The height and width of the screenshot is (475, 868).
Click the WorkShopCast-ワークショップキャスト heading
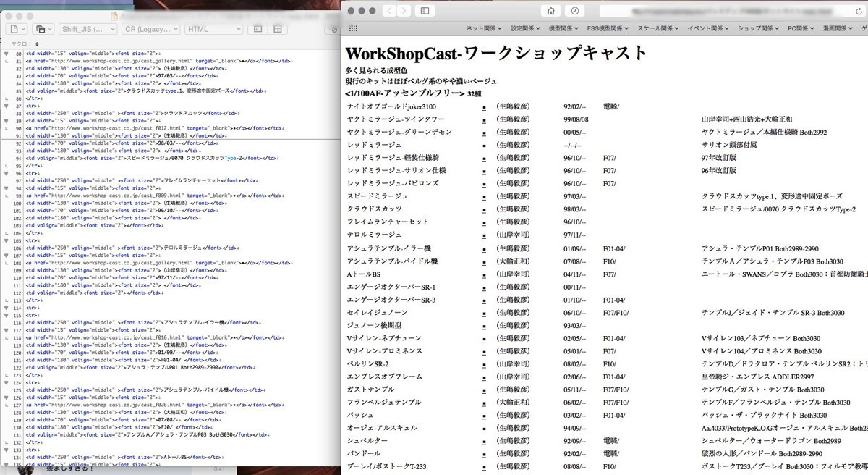pos(497,53)
